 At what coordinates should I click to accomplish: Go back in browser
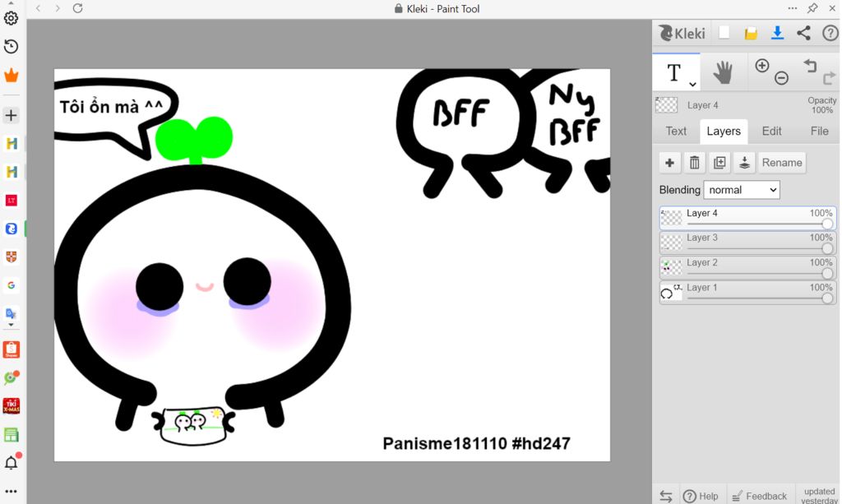38,8
